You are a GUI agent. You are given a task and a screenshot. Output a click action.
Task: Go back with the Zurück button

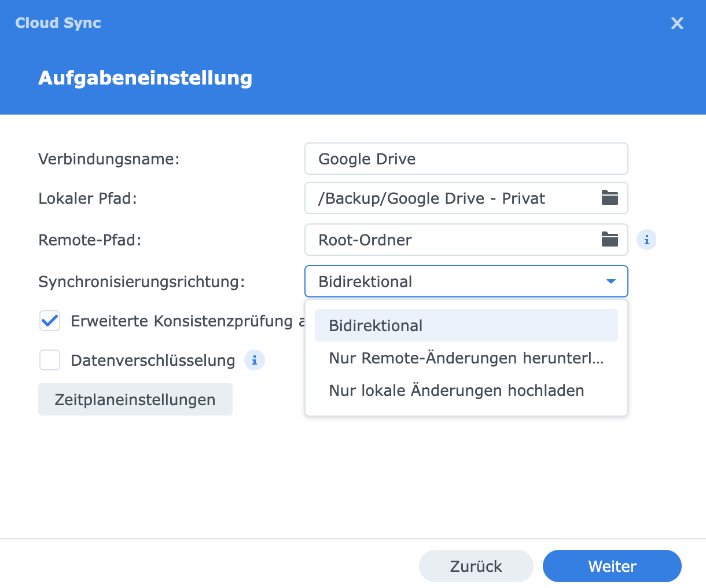point(476,566)
